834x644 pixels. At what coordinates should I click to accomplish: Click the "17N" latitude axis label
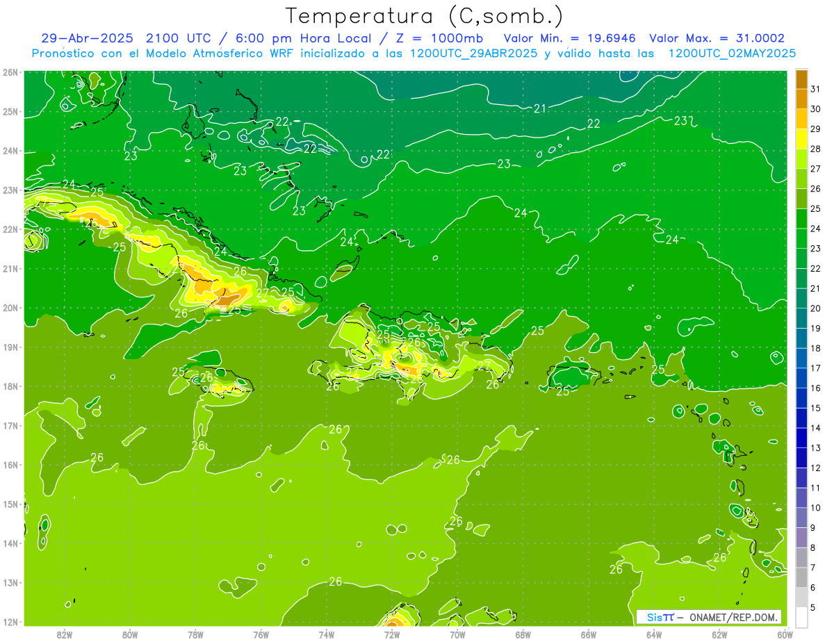point(10,425)
